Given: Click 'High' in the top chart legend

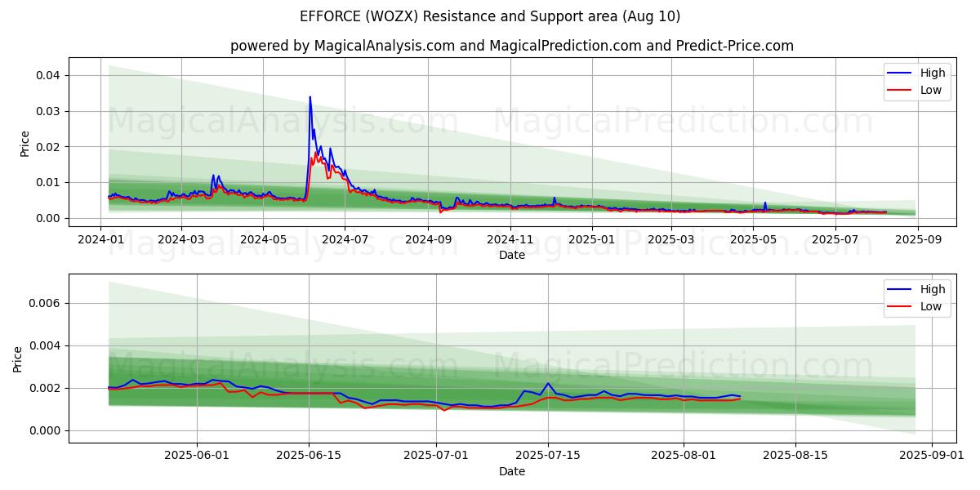Looking at the screenshot, I should (x=933, y=73).
